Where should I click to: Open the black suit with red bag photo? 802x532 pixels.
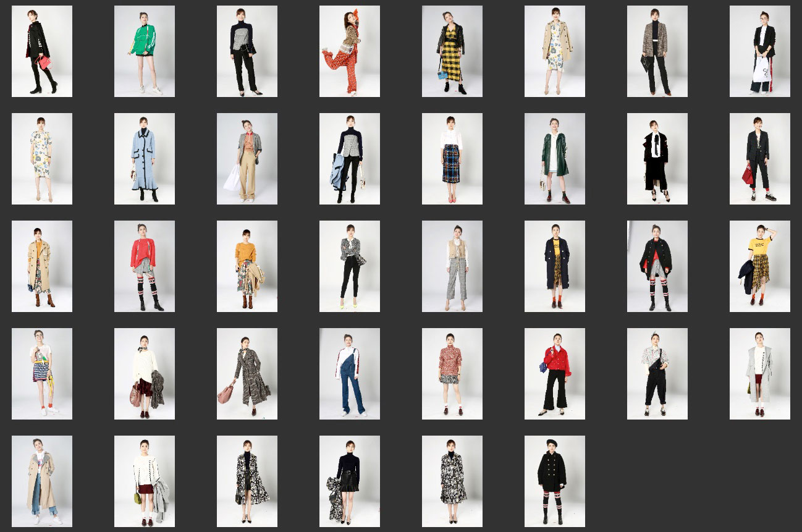point(759,158)
